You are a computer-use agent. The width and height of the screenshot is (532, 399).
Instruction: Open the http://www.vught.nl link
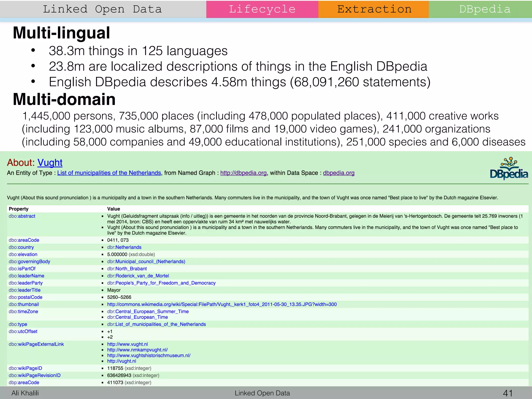tap(128, 344)
